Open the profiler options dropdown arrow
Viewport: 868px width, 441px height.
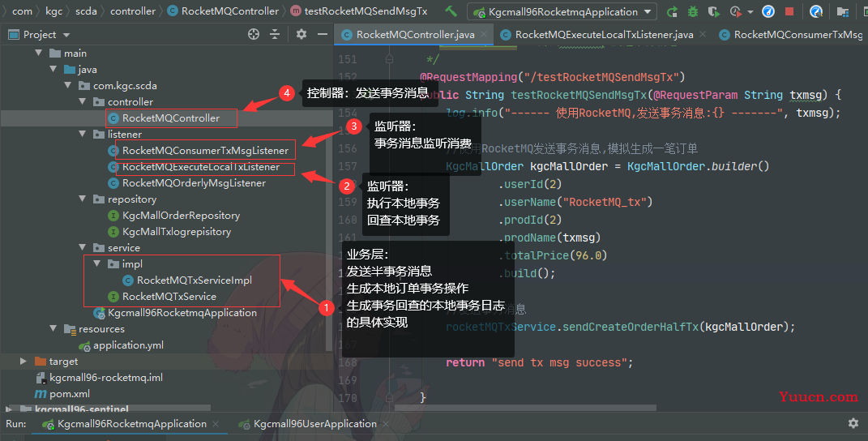[750, 11]
